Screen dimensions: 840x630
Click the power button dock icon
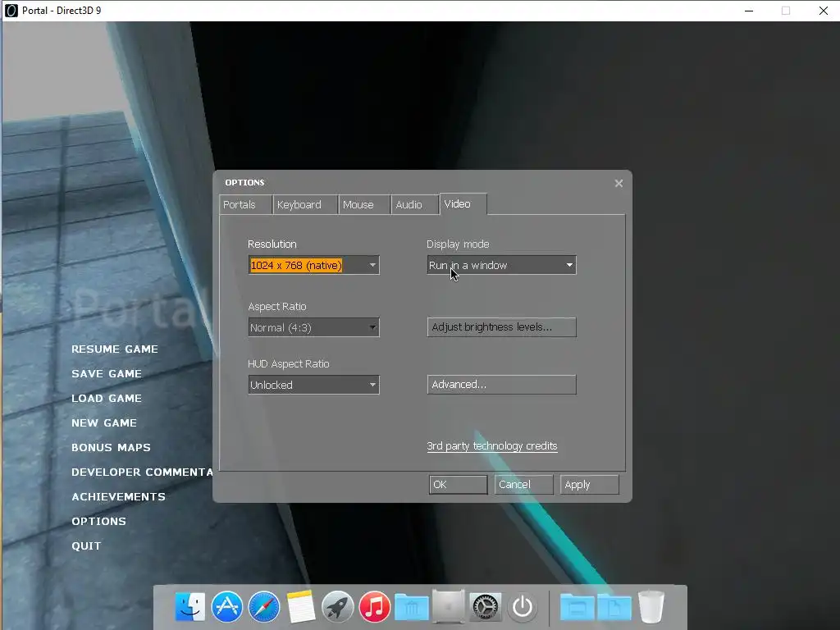pyautogui.click(x=523, y=607)
